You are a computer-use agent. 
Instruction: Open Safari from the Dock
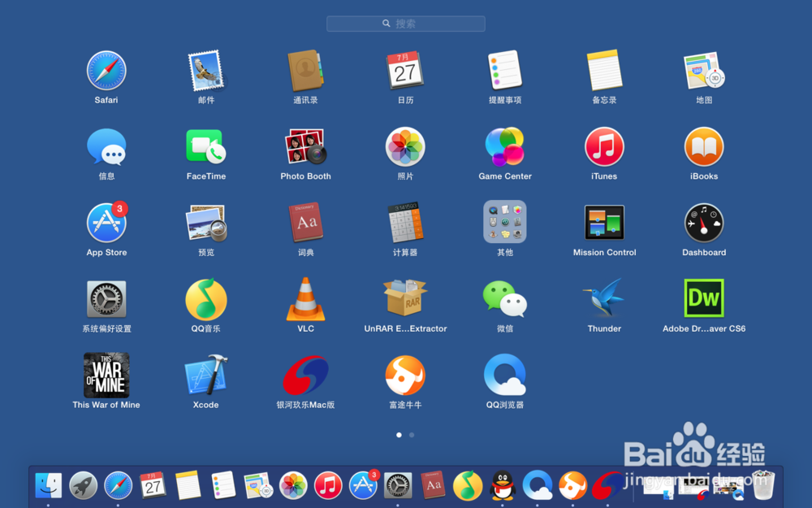pos(118,486)
